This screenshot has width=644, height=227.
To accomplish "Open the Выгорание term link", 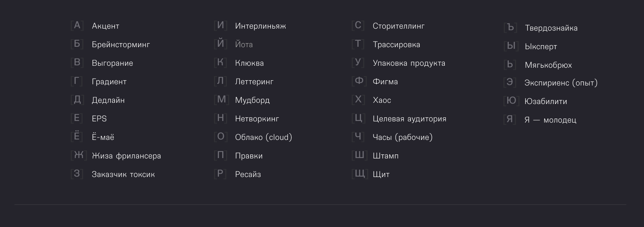I will [112, 63].
